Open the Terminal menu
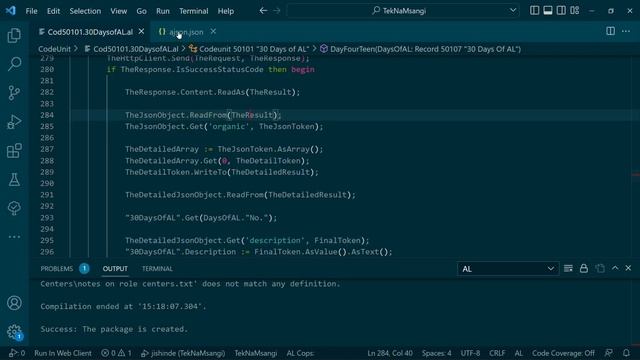Viewport: 640px width, 360px height. tap(193, 11)
